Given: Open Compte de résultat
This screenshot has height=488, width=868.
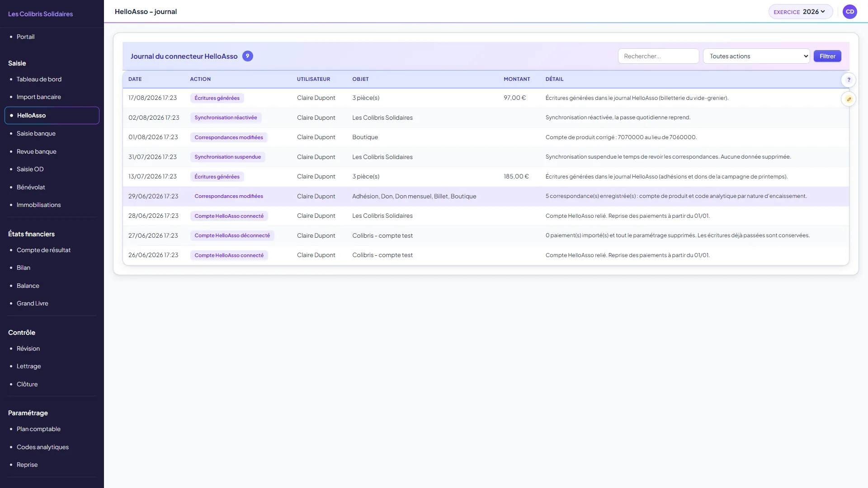Looking at the screenshot, I should (x=43, y=250).
